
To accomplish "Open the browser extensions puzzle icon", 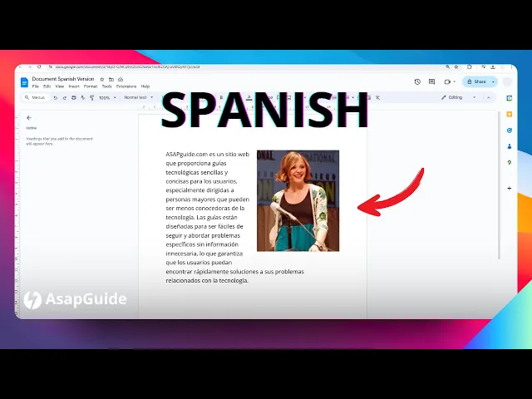I will (470, 66).
